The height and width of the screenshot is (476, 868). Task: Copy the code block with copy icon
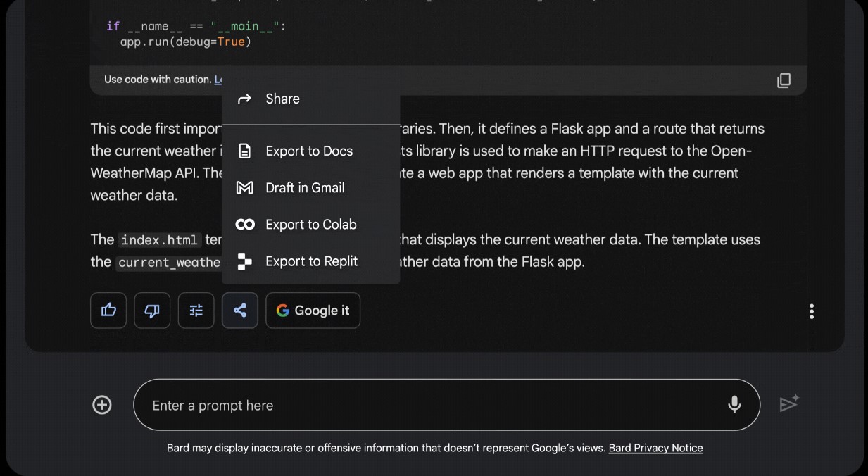[x=784, y=80]
